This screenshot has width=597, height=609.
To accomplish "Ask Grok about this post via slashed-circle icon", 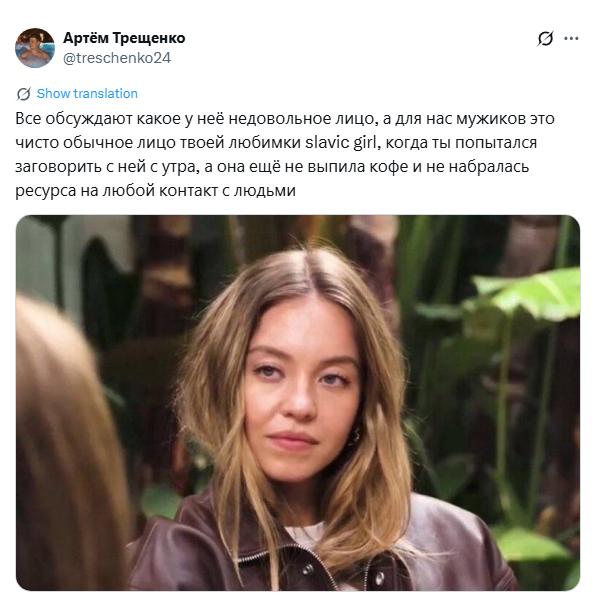I will pos(545,38).
